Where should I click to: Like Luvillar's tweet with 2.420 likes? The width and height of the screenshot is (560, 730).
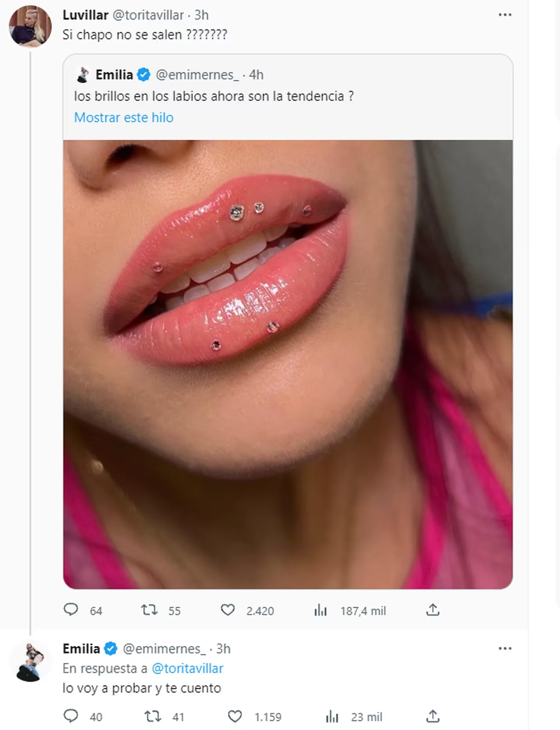point(228,610)
